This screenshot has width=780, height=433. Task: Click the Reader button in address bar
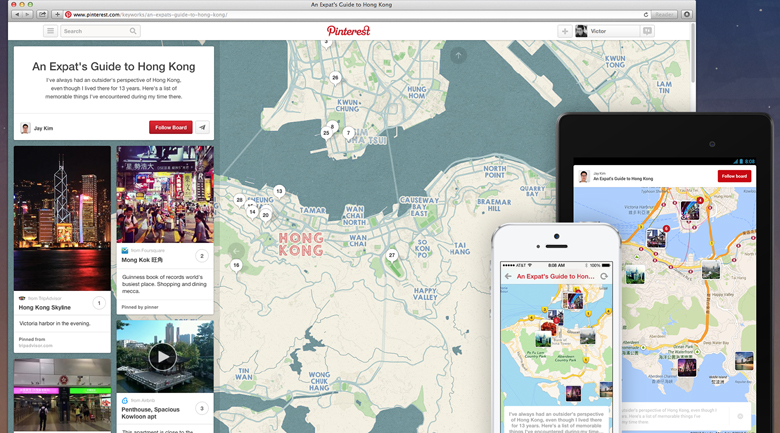664,14
